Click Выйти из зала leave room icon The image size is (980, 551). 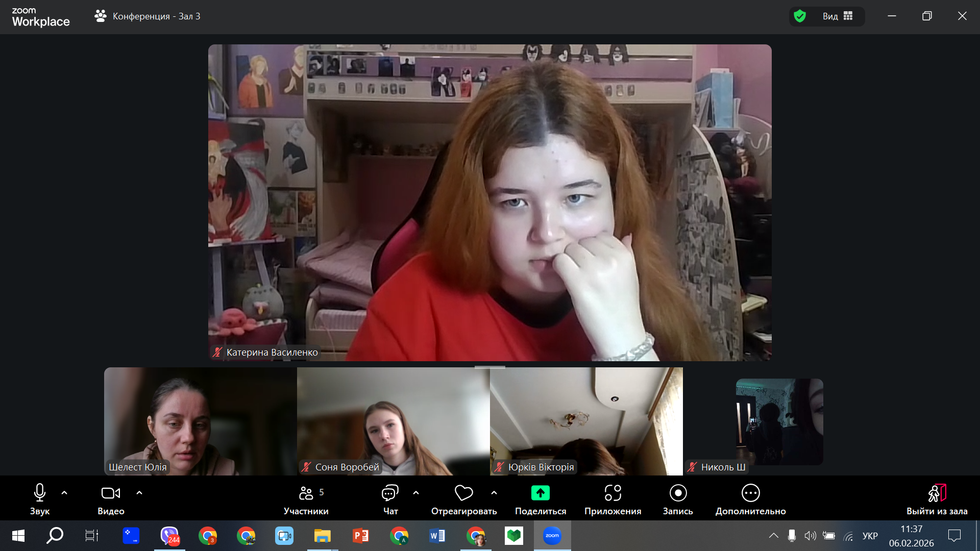click(937, 493)
